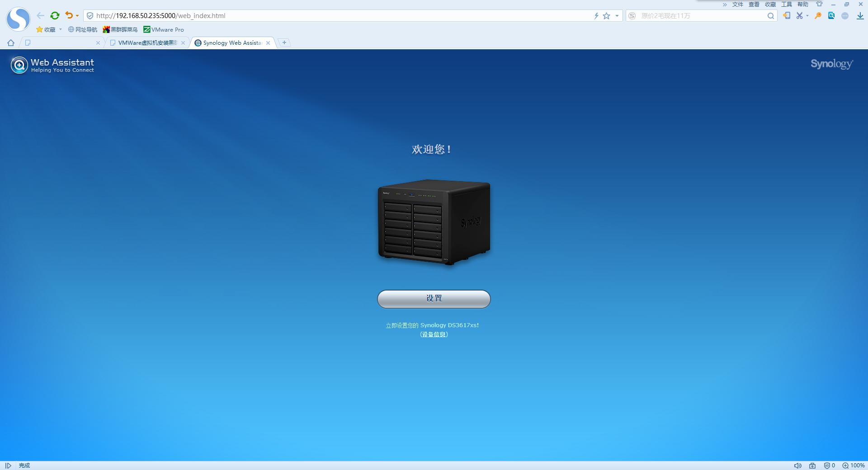The width and height of the screenshot is (868, 470).
Task: Open the browser repair toolbox icon
Action: (x=812, y=465)
